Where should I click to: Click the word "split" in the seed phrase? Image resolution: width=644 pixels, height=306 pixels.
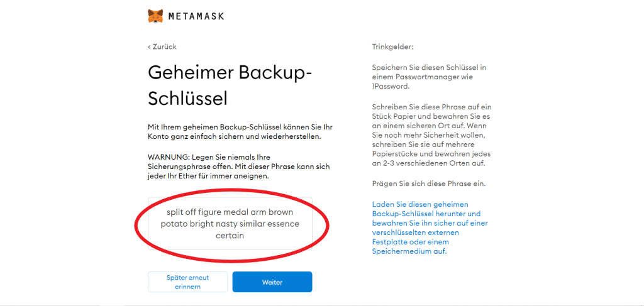pos(176,212)
